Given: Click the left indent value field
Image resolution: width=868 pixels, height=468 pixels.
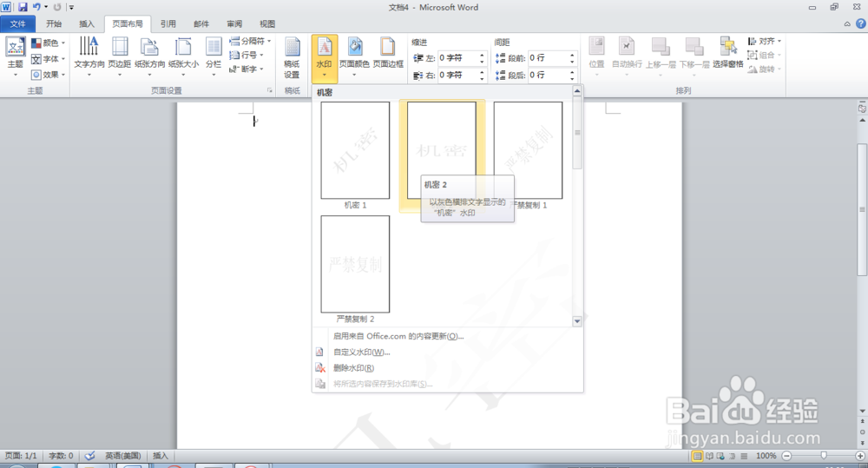Looking at the screenshot, I should [x=457, y=58].
